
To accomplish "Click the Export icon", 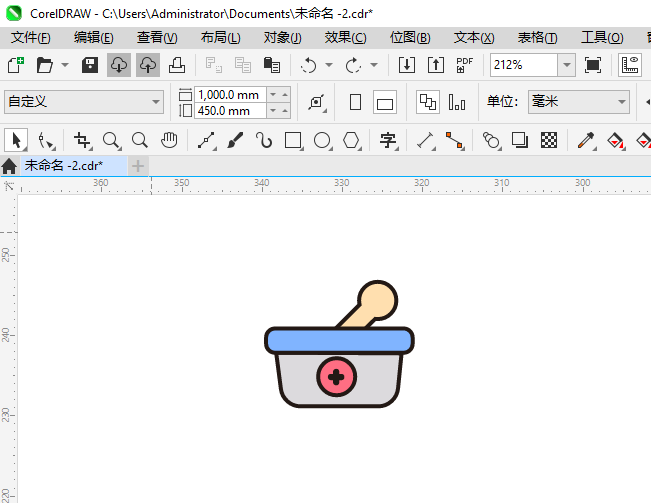I will tap(436, 65).
